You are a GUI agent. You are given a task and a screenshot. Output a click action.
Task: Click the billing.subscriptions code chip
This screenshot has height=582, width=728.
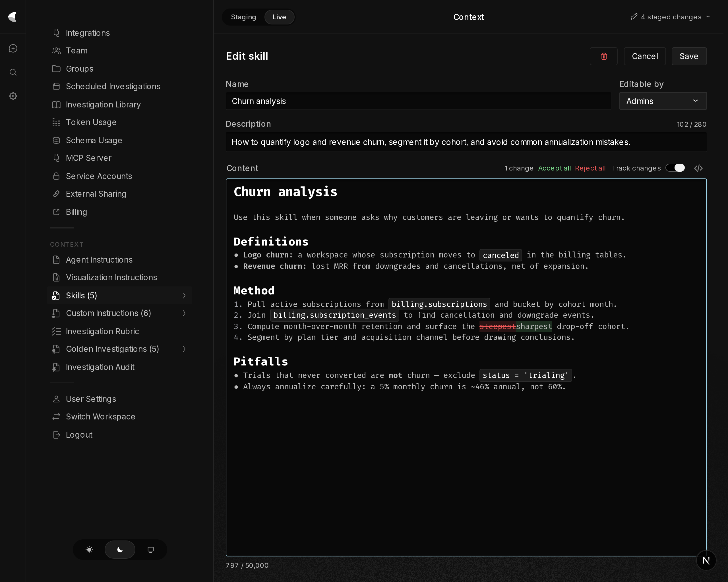coord(439,304)
